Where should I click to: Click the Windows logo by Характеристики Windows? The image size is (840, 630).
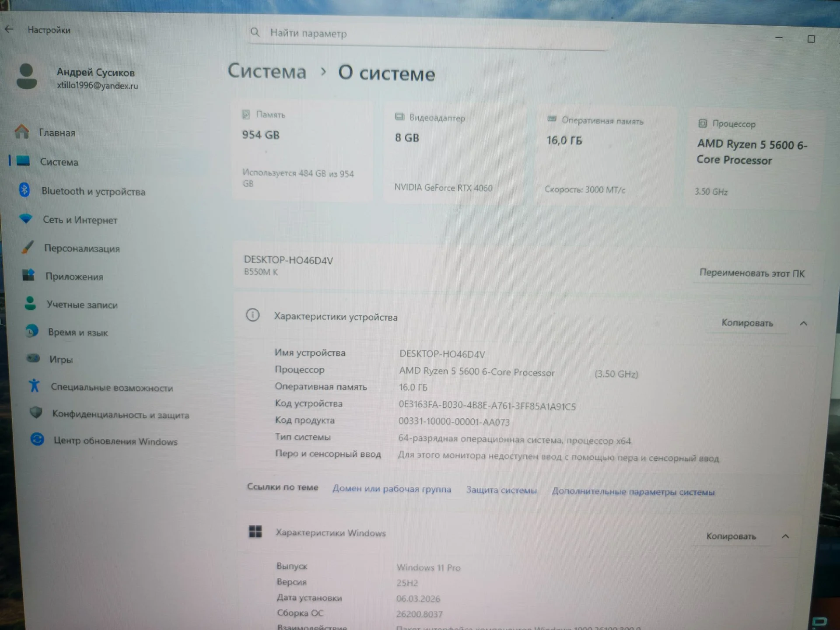click(255, 531)
